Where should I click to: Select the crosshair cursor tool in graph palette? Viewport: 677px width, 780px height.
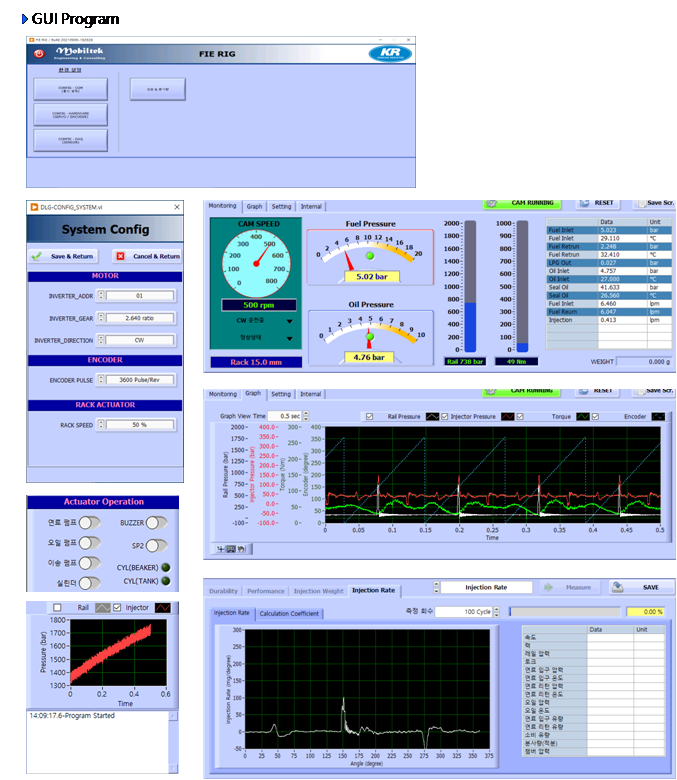pos(221,549)
